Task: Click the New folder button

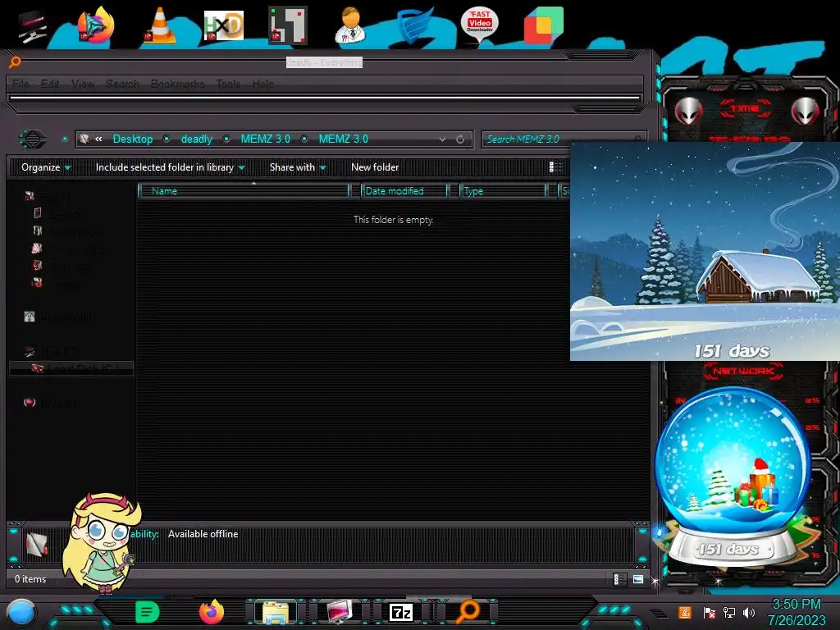Action: (375, 167)
